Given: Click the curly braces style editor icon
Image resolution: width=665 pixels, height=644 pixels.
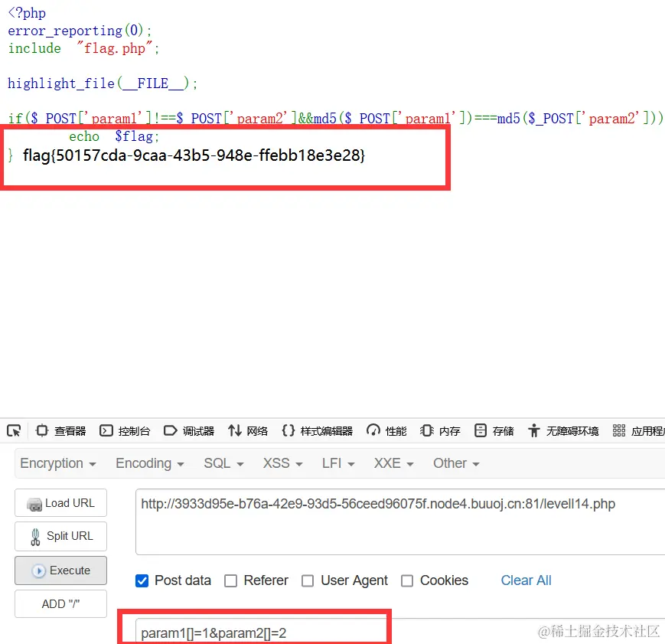Looking at the screenshot, I should [288, 430].
